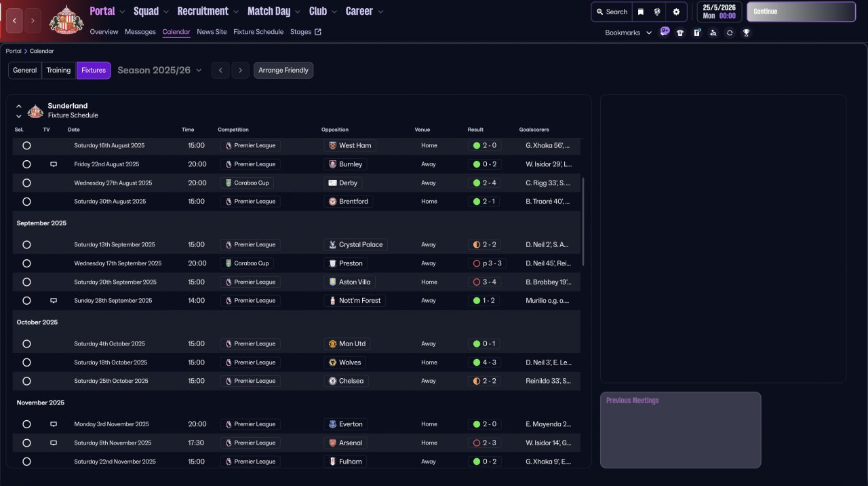Viewport: 868px width, 486px height.
Task: Click the Sunderland club crest in header
Action: click(x=66, y=20)
